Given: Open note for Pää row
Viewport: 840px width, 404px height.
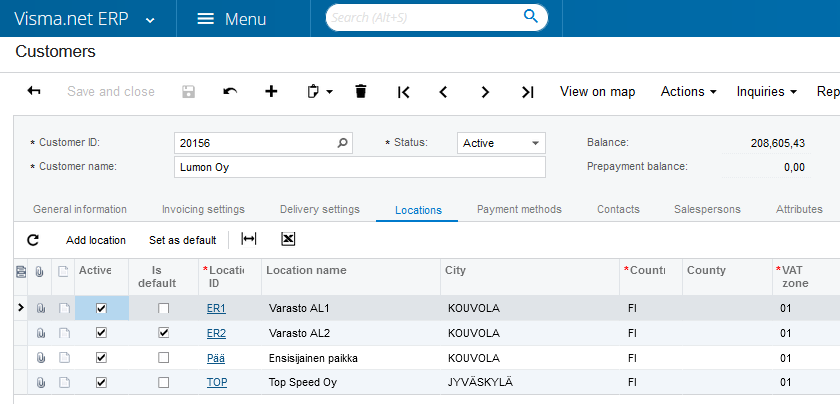Looking at the screenshot, I should [64, 358].
